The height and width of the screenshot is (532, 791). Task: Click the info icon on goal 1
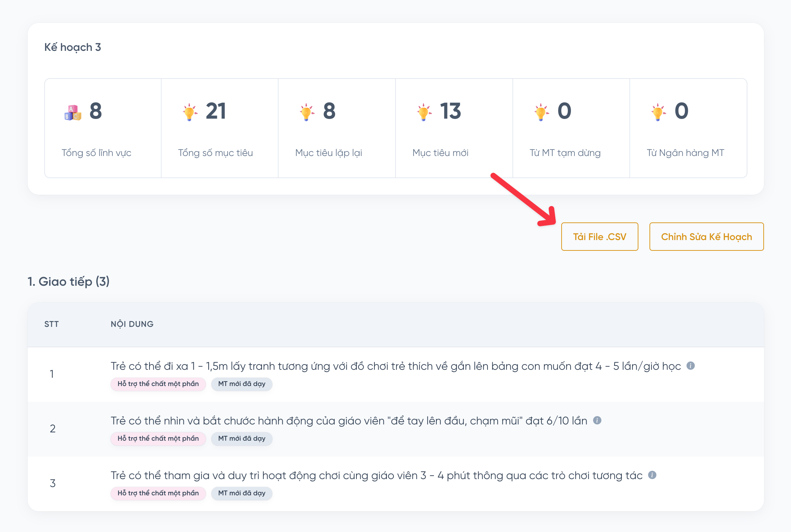[x=691, y=366]
